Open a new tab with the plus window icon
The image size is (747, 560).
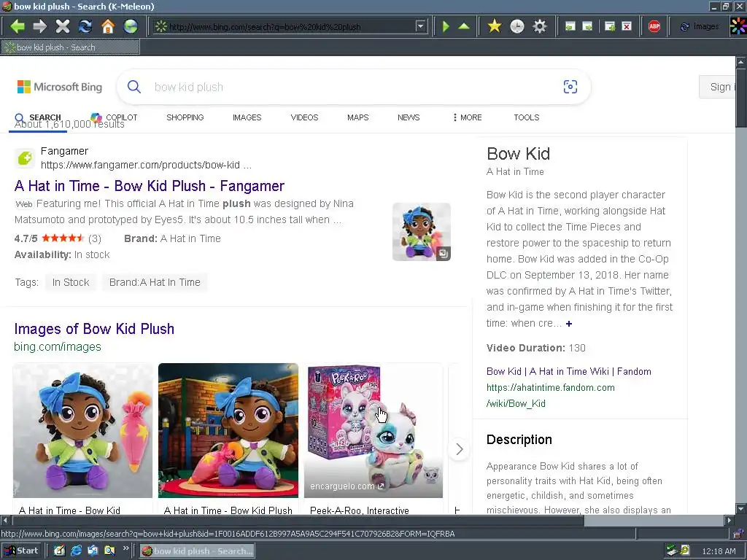click(x=609, y=26)
